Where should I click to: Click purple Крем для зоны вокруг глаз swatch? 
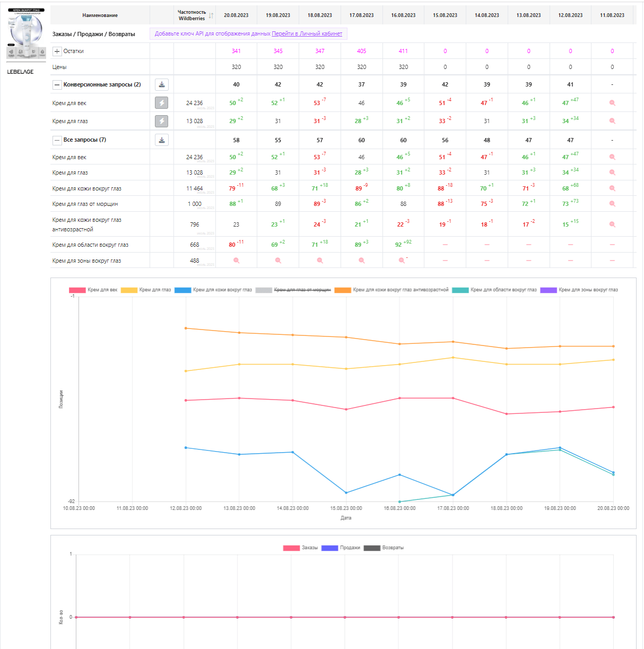point(548,290)
